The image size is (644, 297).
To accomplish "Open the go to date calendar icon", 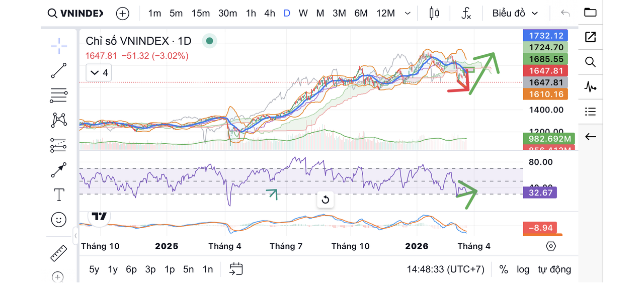I will point(236,269).
